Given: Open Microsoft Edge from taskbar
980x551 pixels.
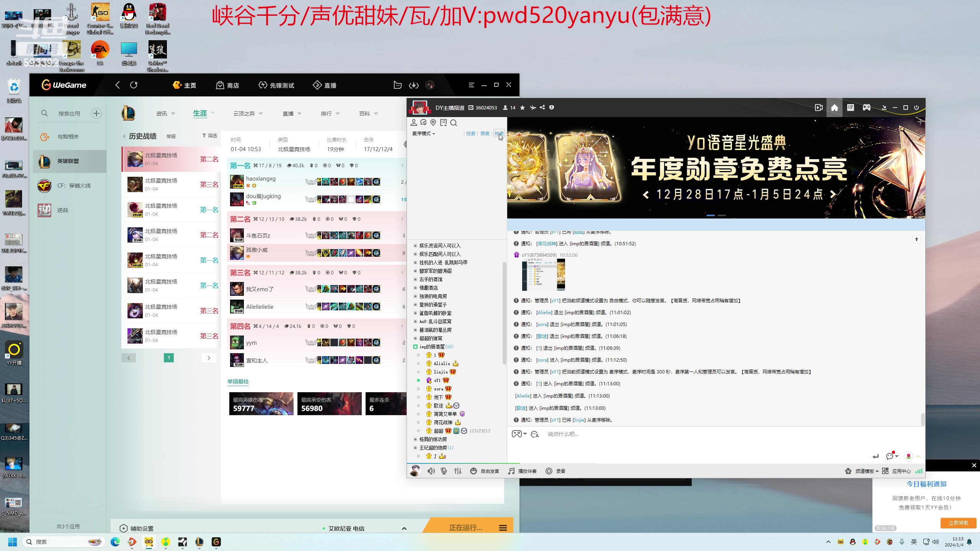Looking at the screenshot, I should tap(115, 542).
